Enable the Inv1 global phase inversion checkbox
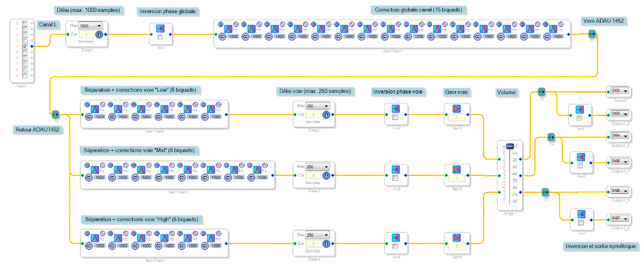The width and height of the screenshot is (644, 270). coord(160,38)
